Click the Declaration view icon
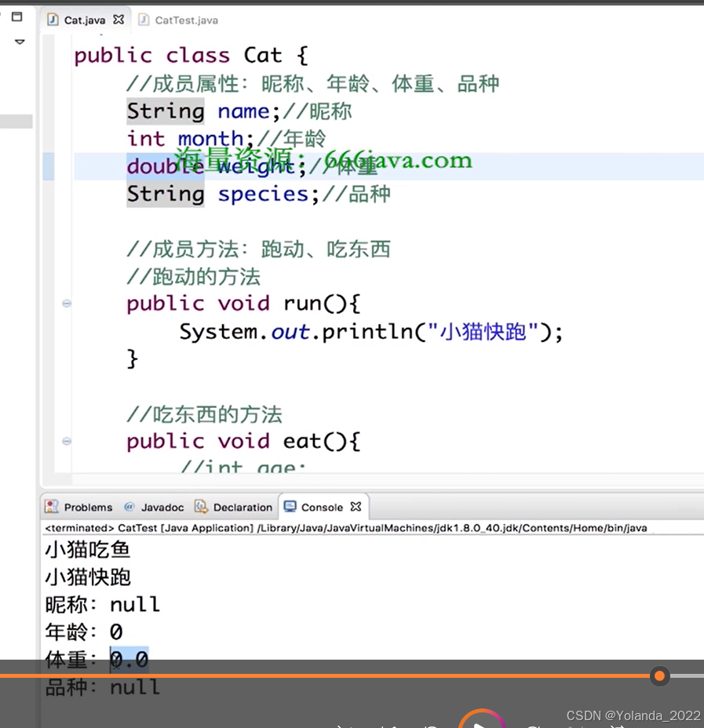The height and width of the screenshot is (728, 704). pyautogui.click(x=201, y=507)
